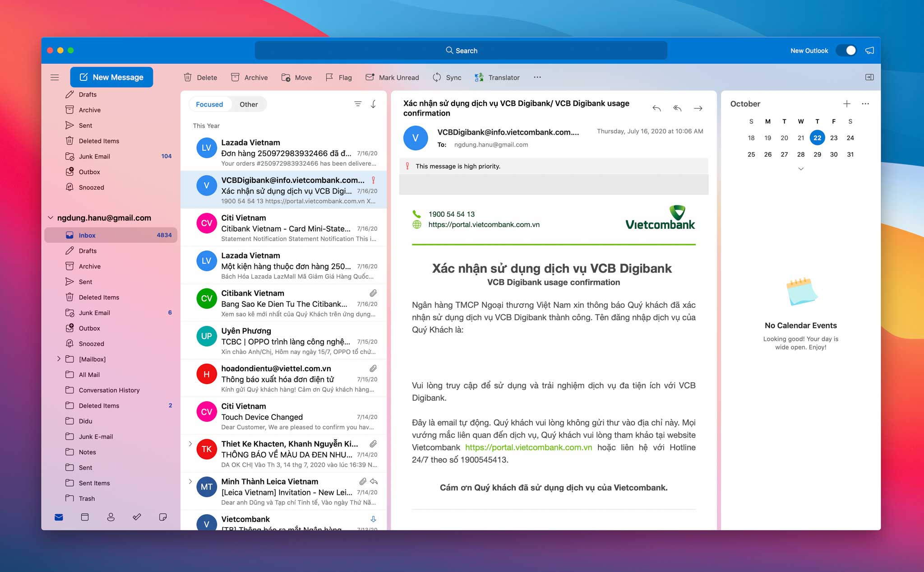The image size is (924, 572).
Task: Open the Conversation History folder
Action: pos(111,390)
